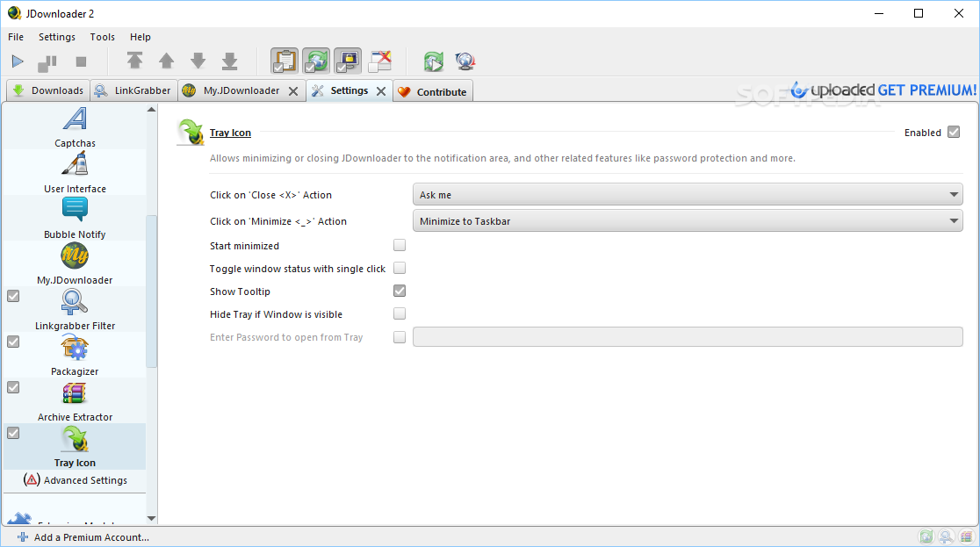Close the Settings tab

pyautogui.click(x=380, y=91)
